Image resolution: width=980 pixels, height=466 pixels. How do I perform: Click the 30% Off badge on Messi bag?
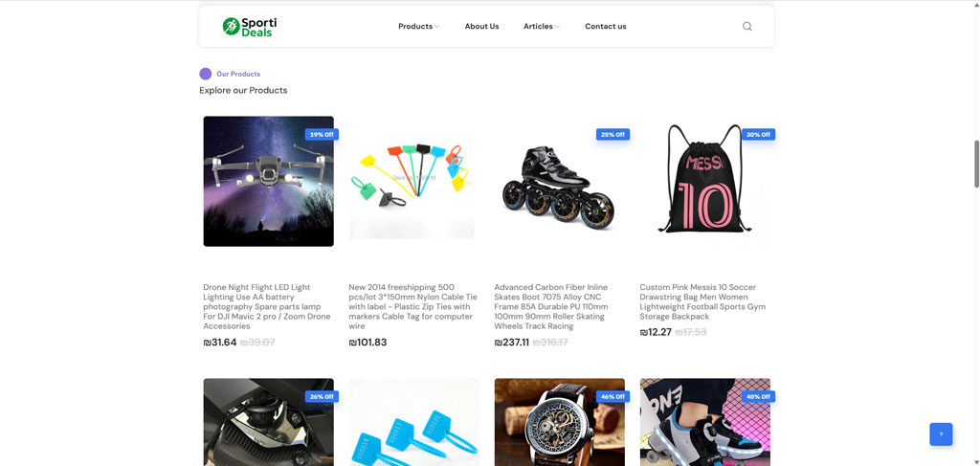point(758,134)
